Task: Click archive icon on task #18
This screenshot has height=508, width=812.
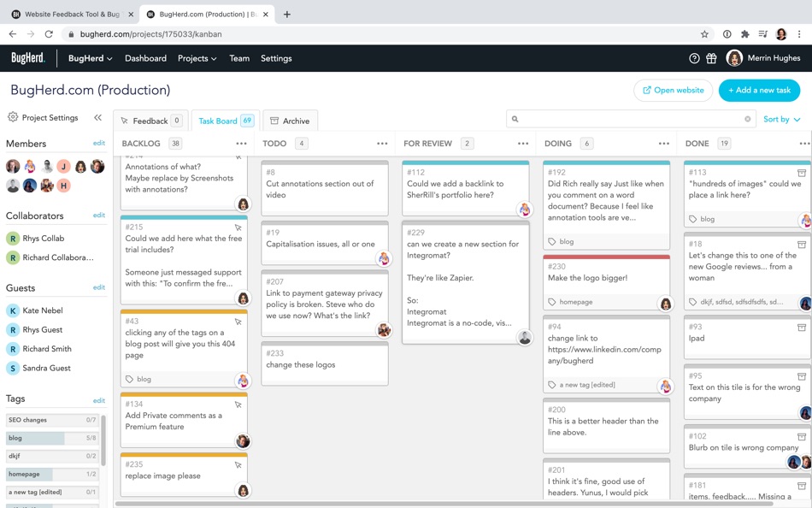Action: [x=802, y=244]
